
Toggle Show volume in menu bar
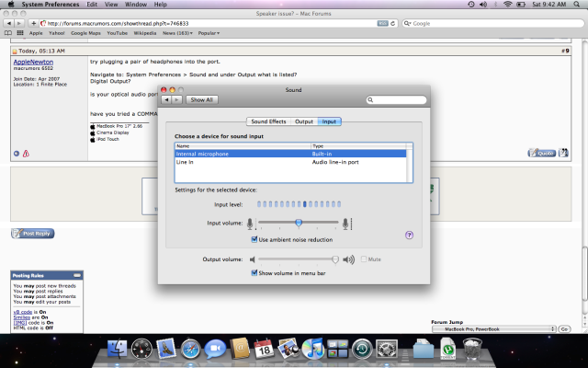pos(254,273)
